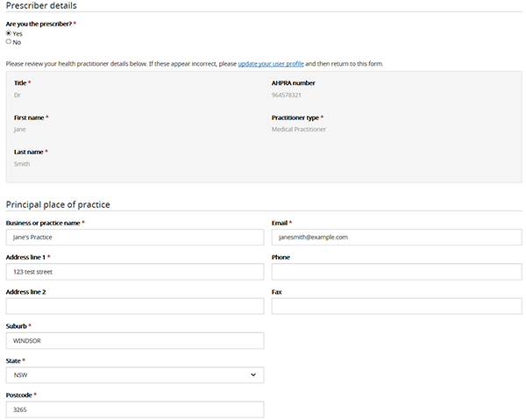The width and height of the screenshot is (526, 420).
Task: Click the 'Are you the prescriber?' question label
Action: [x=39, y=24]
